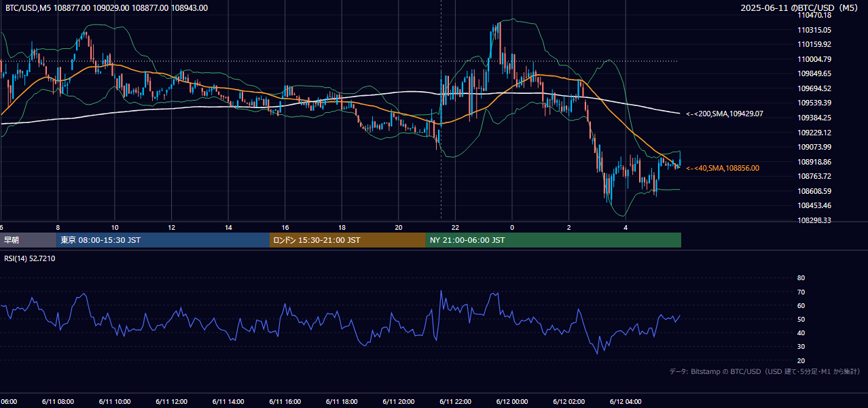Screen dimensions: 868x408
Task: Click the RSI scale value 60
Action: pos(801,305)
